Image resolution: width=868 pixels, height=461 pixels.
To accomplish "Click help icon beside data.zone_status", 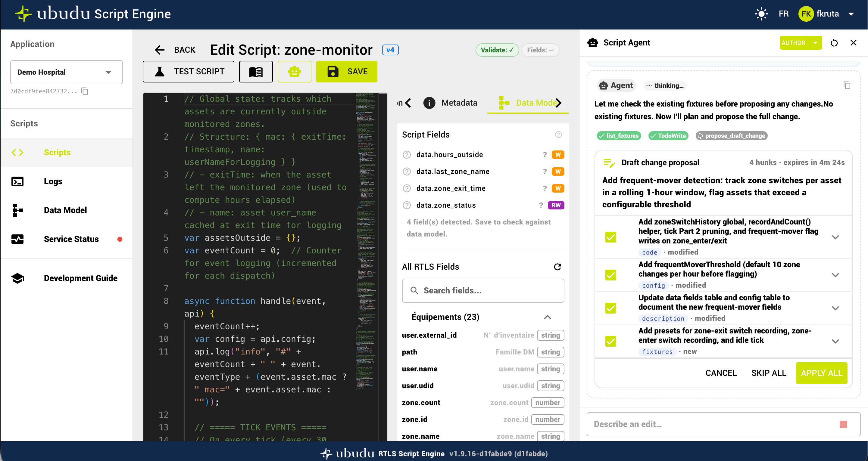I will coord(407,205).
